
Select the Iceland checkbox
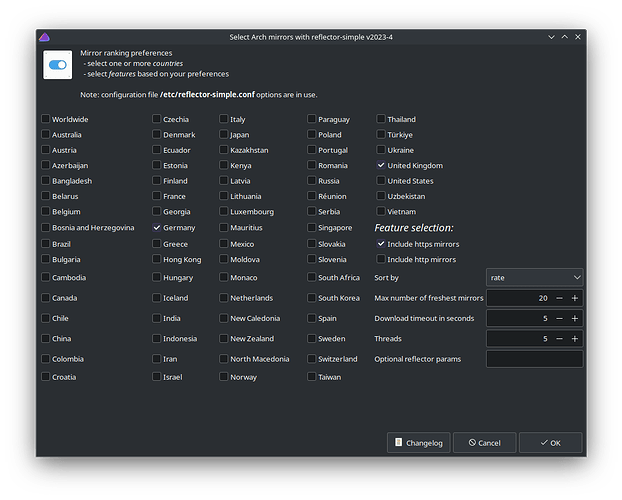157,298
